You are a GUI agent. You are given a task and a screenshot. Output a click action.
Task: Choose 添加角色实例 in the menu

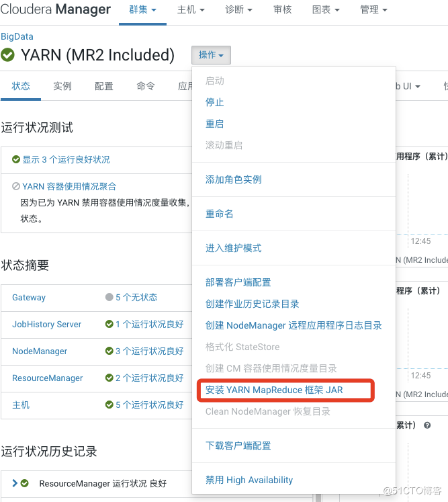point(233,179)
